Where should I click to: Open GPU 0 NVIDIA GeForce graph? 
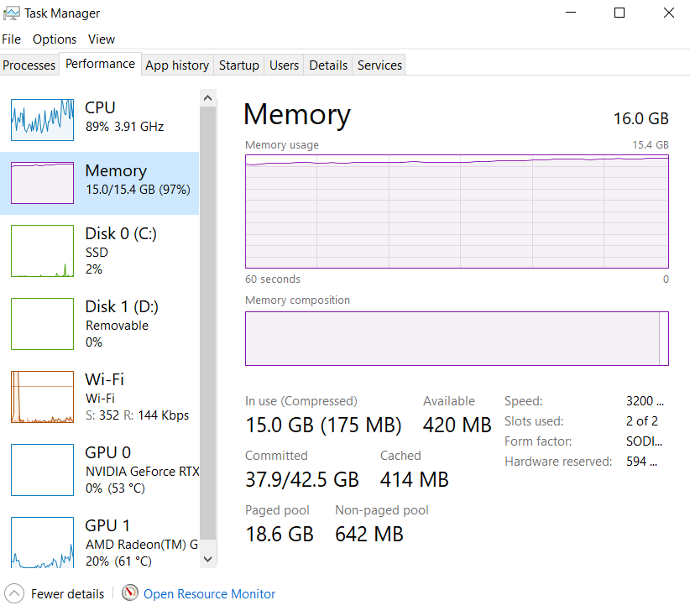42,470
